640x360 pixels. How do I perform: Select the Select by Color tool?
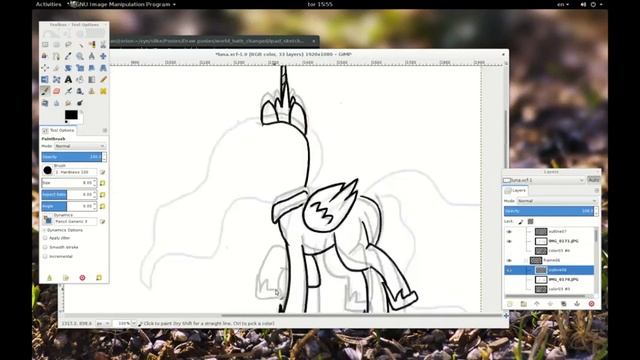pos(91,44)
